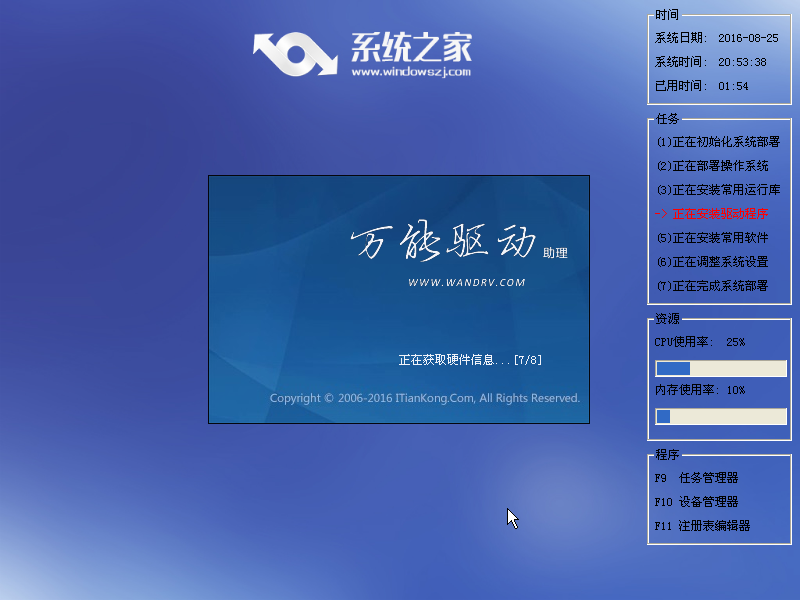
Task: Select task (5)正在安装常用软件
Action: coord(712,238)
